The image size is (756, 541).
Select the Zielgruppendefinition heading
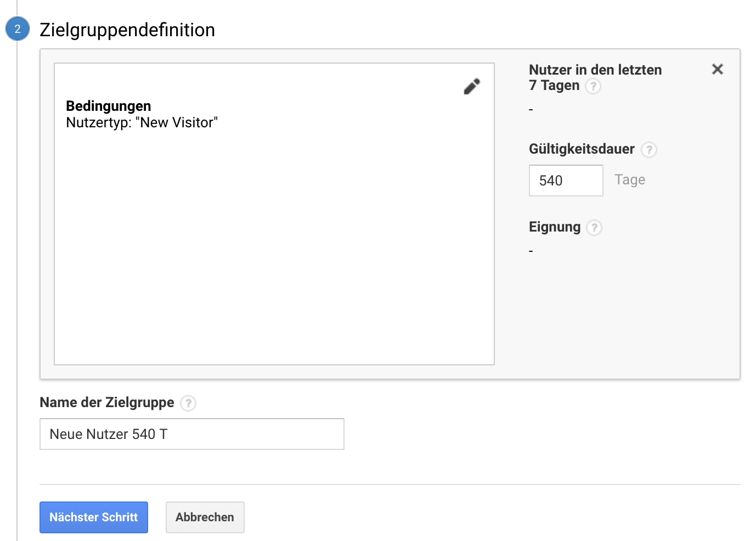pyautogui.click(x=127, y=30)
